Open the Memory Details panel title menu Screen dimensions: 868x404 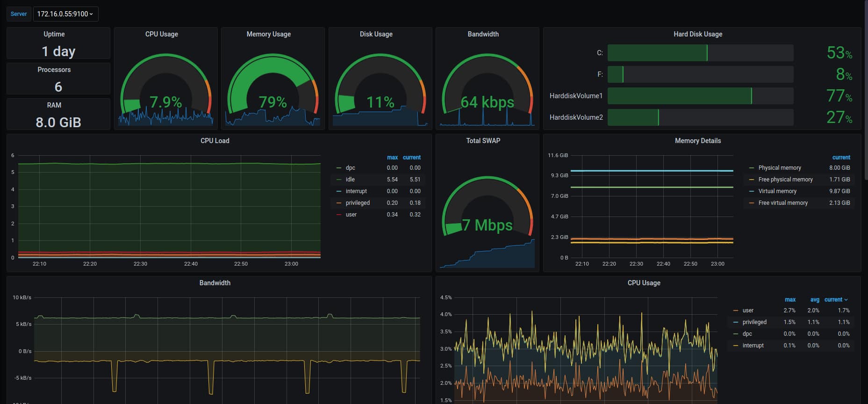697,141
